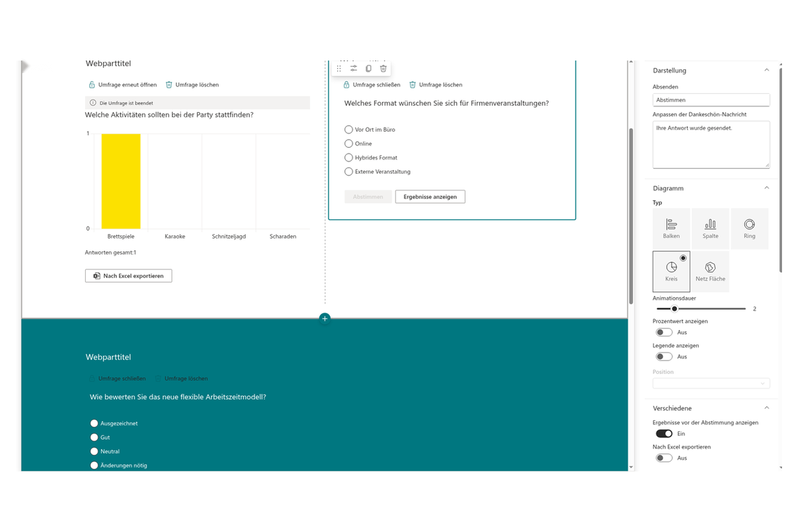Viewport: 798px width, 532px height.
Task: Toggle 'Prozentwert anzeigen' switch
Action: 664,332
